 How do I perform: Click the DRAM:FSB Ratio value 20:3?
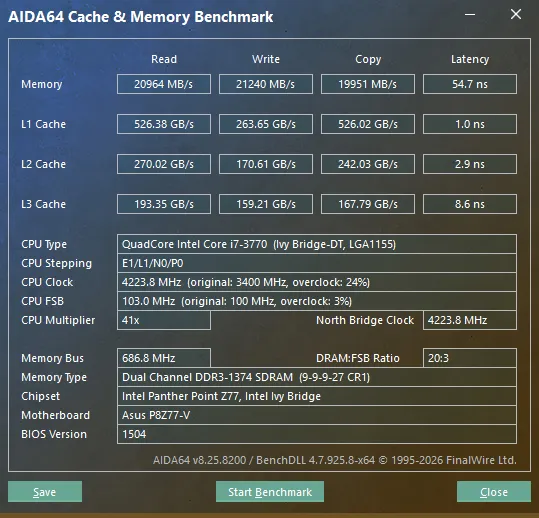pyautogui.click(x=470, y=358)
